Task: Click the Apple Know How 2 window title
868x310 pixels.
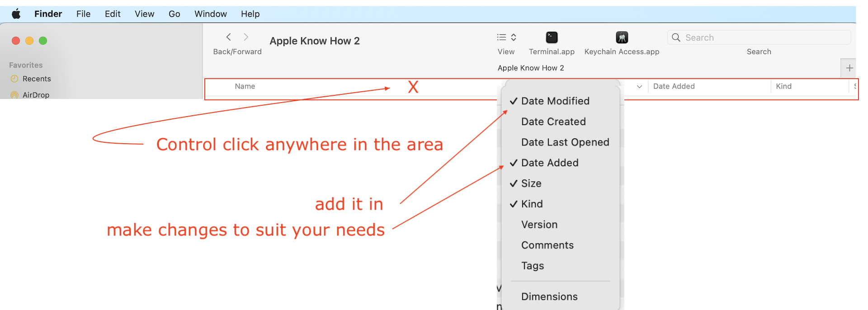Action: [315, 41]
